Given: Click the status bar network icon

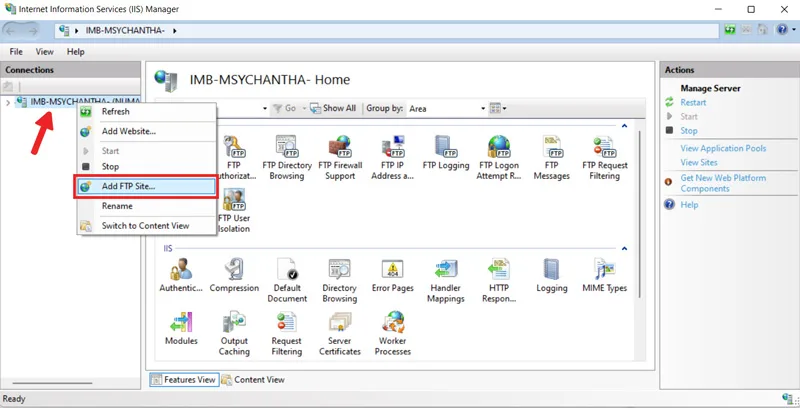Looking at the screenshot, I should (788, 398).
